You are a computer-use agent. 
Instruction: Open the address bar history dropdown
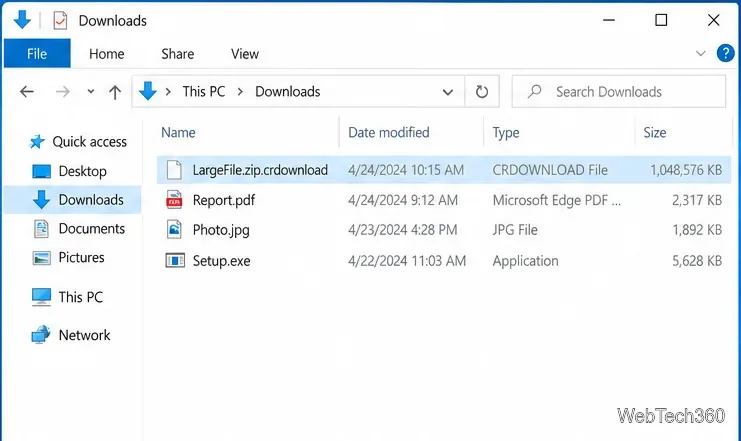pyautogui.click(x=448, y=92)
